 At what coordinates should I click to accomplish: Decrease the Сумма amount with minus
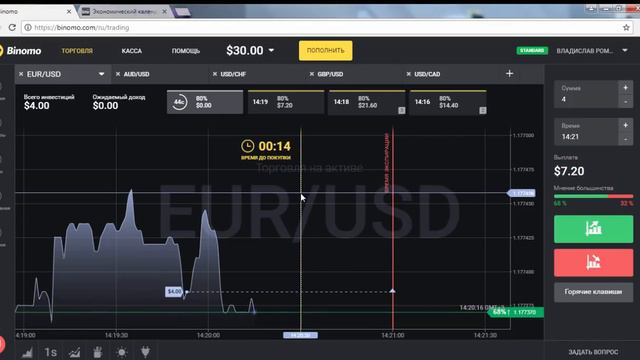point(625,101)
